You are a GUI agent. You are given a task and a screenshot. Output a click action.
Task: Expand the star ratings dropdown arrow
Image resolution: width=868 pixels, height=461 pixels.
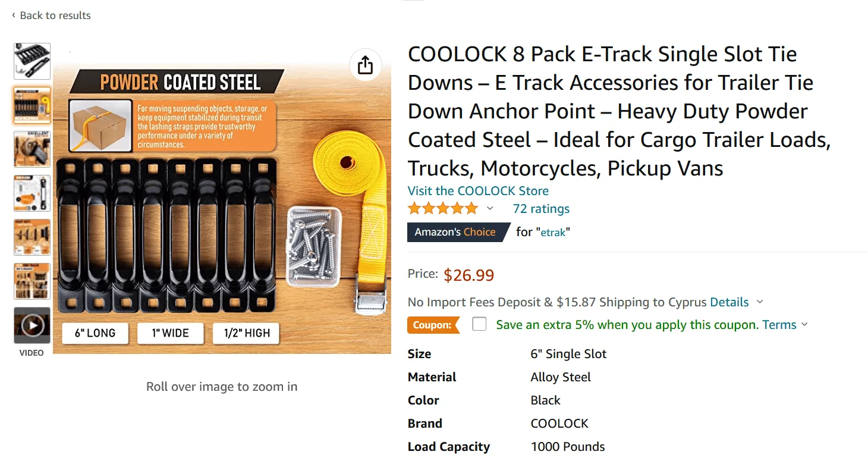pyautogui.click(x=490, y=209)
